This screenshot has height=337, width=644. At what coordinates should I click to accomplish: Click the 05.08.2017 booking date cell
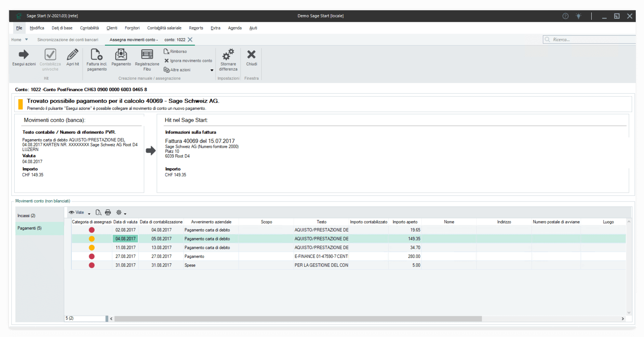161,239
